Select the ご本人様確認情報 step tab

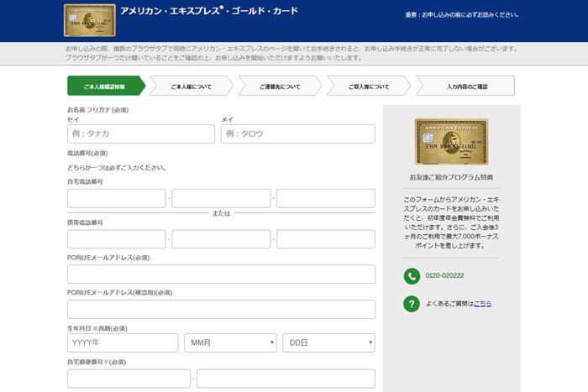point(106,86)
